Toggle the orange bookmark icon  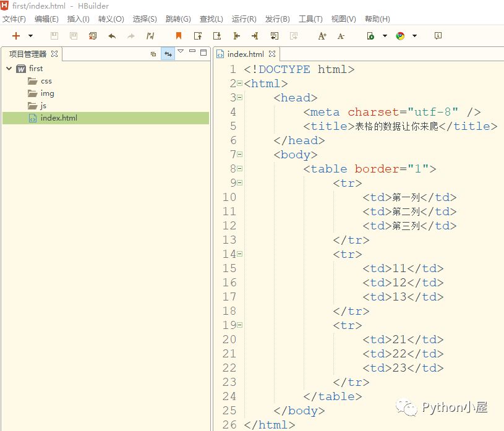(x=179, y=36)
